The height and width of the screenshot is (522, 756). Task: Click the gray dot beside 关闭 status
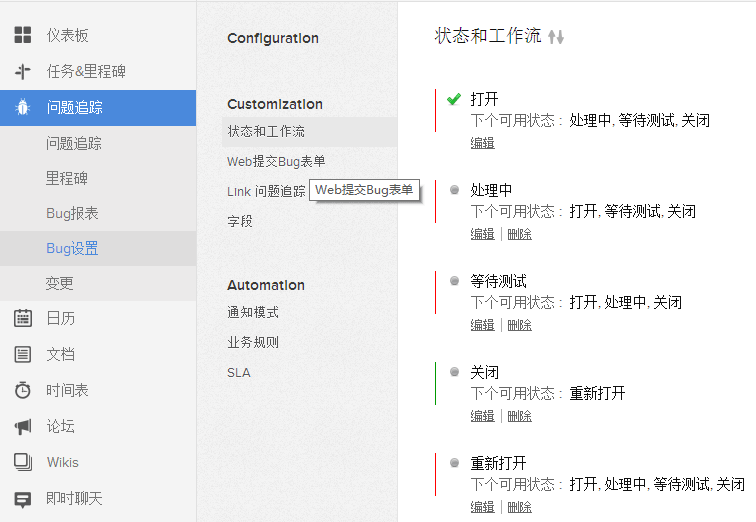click(454, 372)
